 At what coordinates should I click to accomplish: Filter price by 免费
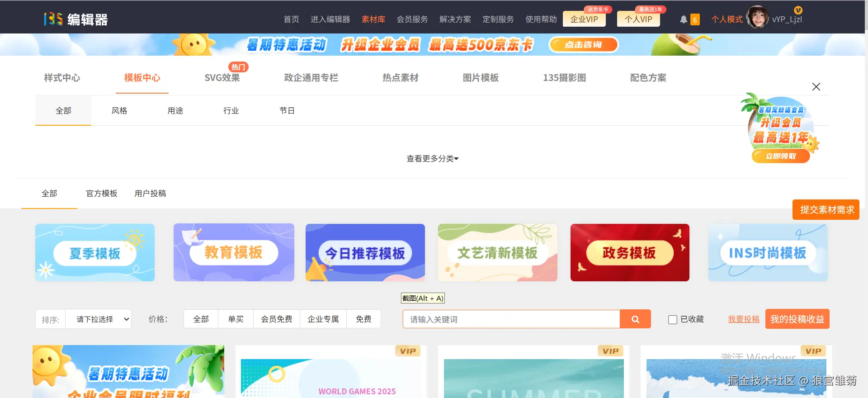363,319
